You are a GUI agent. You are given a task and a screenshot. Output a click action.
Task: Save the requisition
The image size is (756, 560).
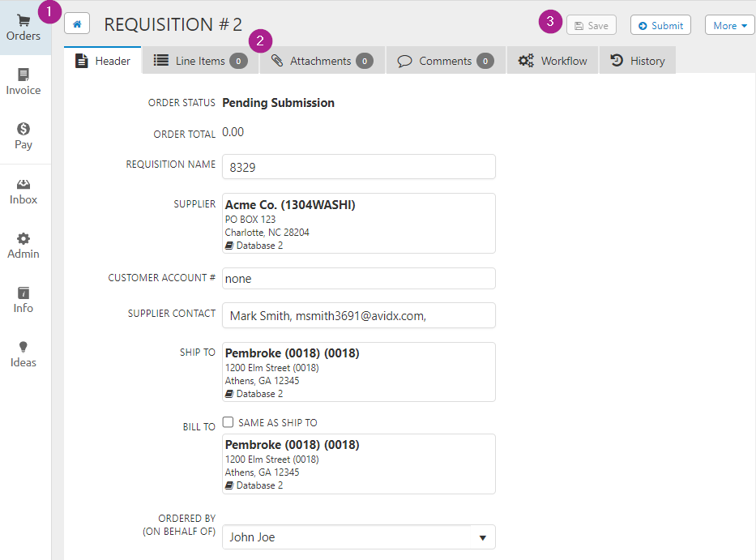coord(591,25)
